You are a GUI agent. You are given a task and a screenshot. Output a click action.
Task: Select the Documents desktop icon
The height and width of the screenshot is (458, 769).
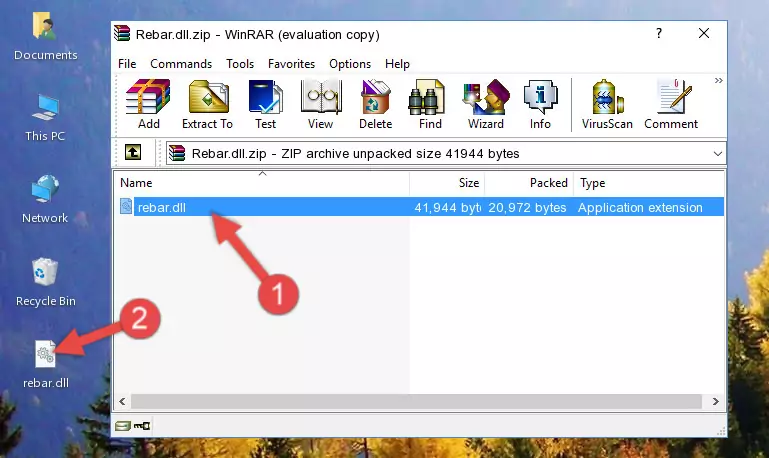click(45, 36)
